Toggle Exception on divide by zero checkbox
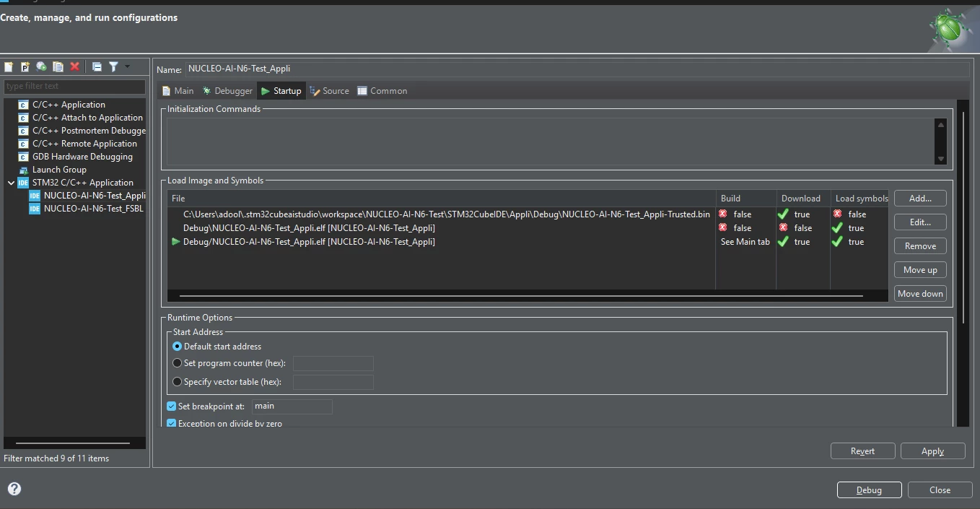980x509 pixels. (172, 424)
